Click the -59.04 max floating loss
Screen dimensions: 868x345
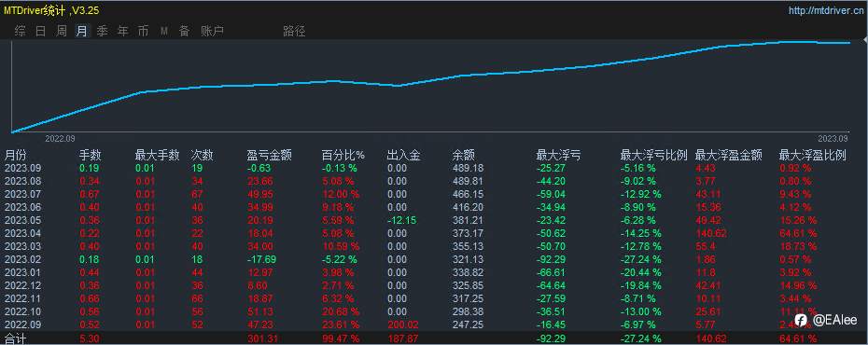pos(552,194)
